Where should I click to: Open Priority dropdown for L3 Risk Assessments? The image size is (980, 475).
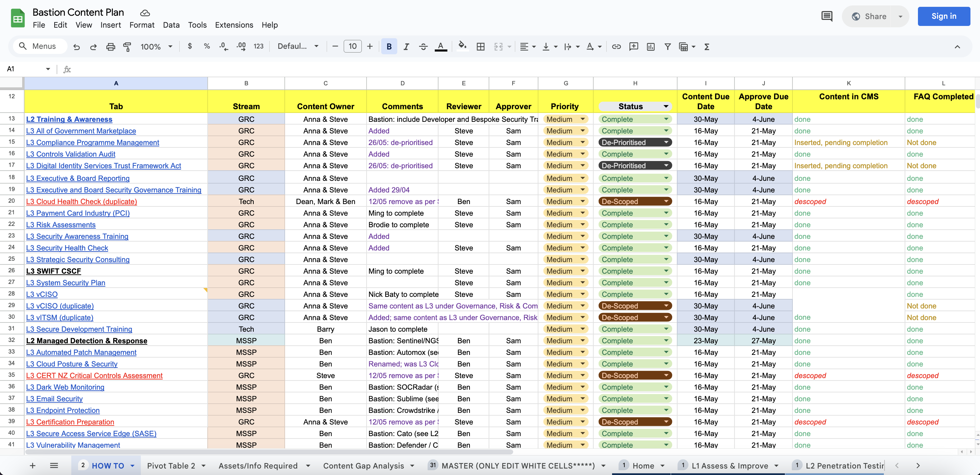[582, 225]
